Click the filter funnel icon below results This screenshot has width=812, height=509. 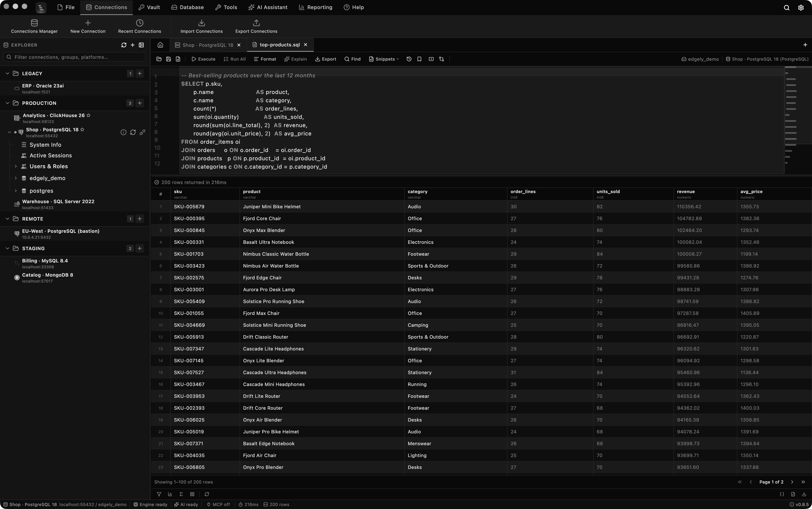(x=159, y=495)
